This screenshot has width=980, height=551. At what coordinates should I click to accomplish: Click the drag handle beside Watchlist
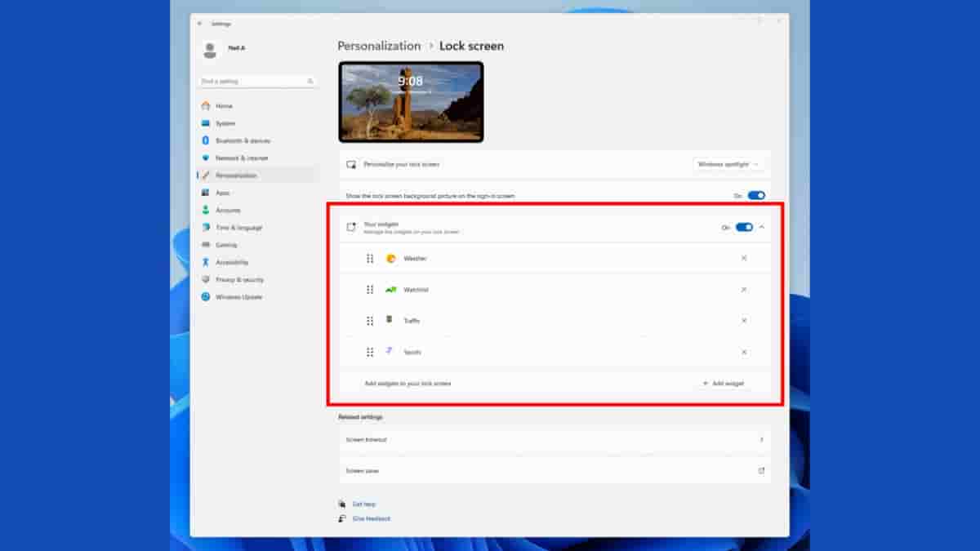[x=370, y=290]
